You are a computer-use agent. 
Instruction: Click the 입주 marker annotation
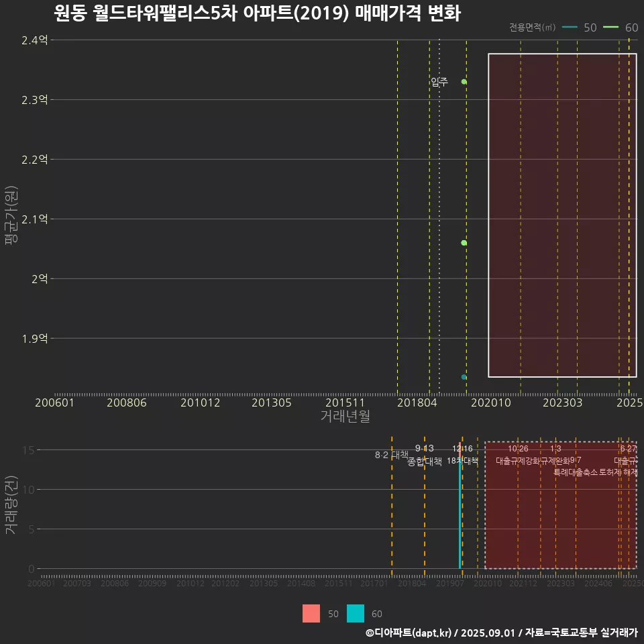[x=440, y=83]
